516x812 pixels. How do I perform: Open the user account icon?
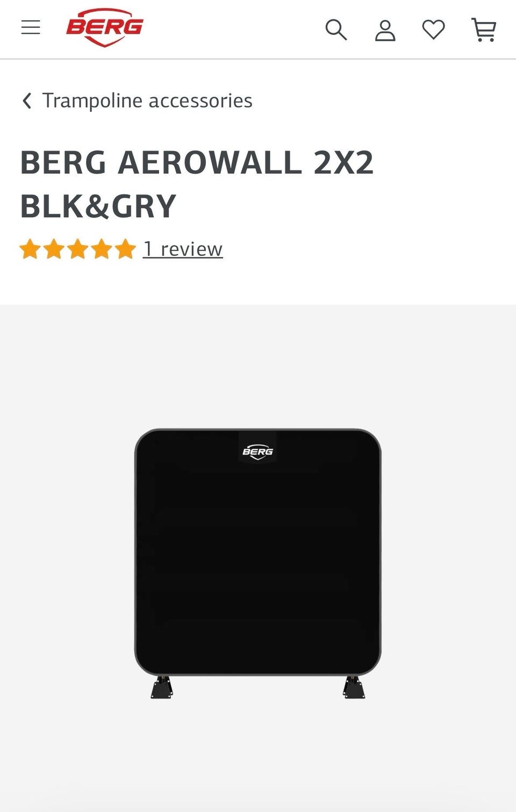point(385,31)
